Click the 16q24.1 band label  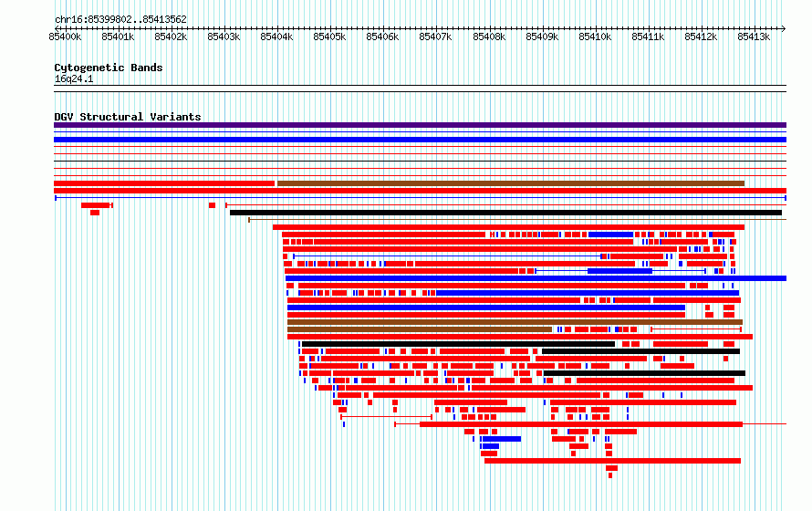click(x=74, y=78)
